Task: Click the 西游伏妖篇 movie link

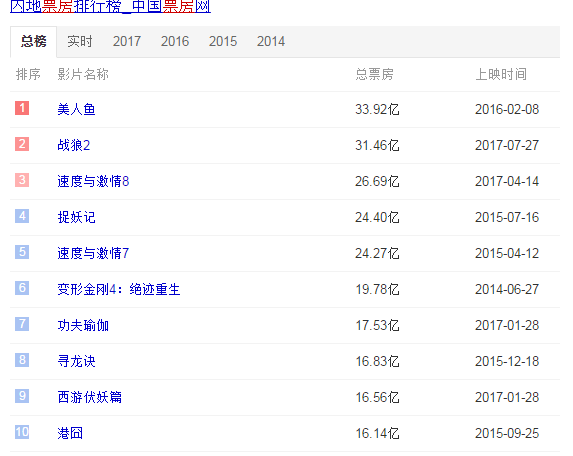Action: coord(90,397)
